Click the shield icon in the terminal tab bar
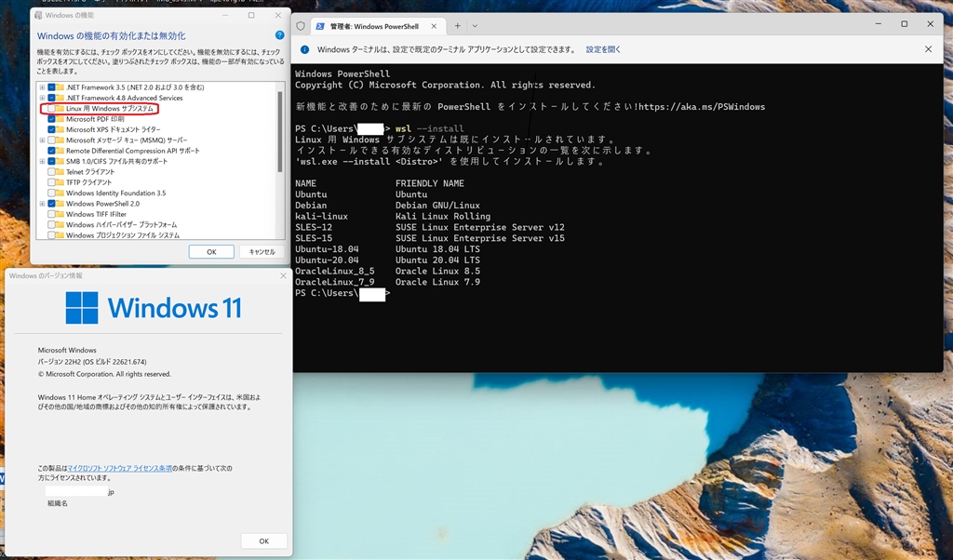Screen dimensions: 953x560 (301, 26)
